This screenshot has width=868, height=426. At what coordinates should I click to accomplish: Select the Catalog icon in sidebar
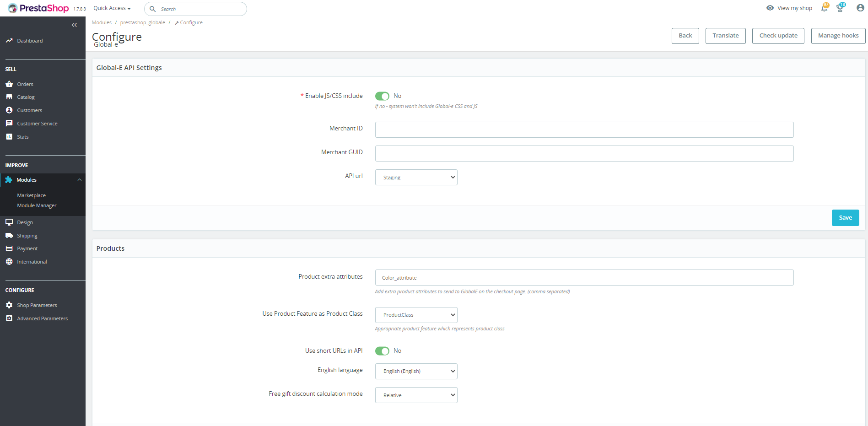pos(10,97)
